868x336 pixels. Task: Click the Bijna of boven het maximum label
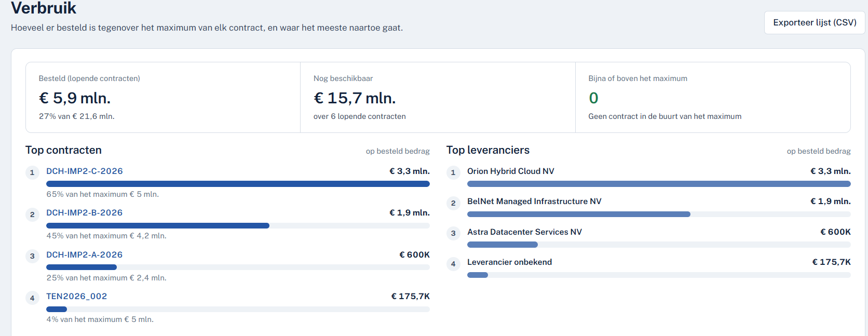(638, 78)
